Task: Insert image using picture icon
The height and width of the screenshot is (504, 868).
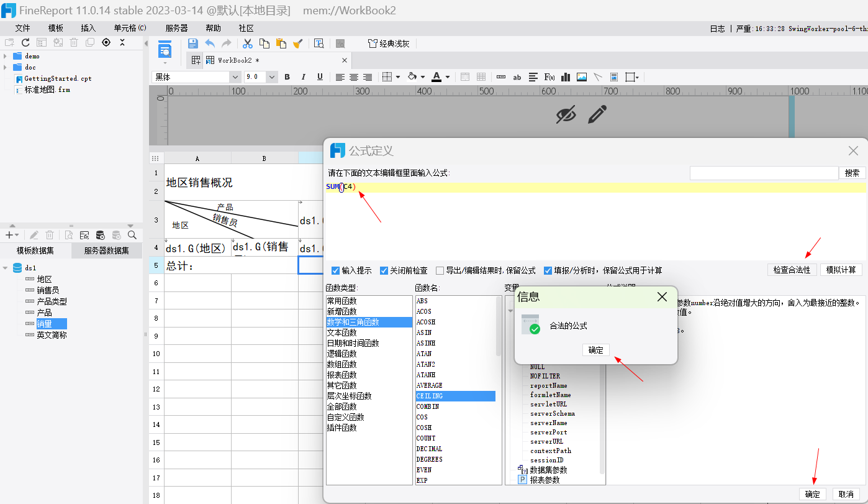Action: [582, 77]
